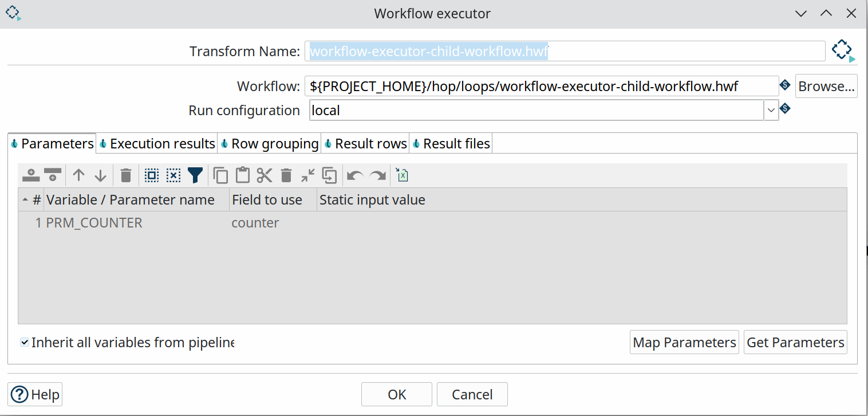
Task: Click the undo arrow in table toolbar
Action: coord(355,175)
